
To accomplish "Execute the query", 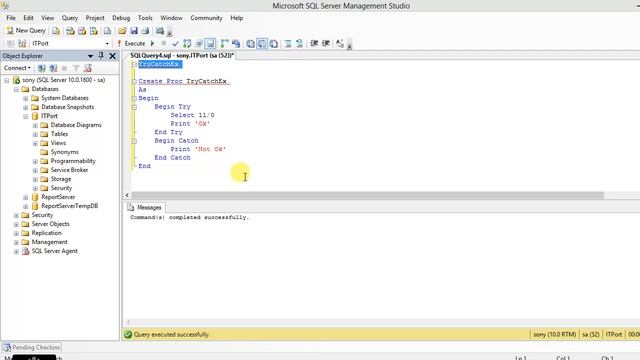I will (131, 43).
